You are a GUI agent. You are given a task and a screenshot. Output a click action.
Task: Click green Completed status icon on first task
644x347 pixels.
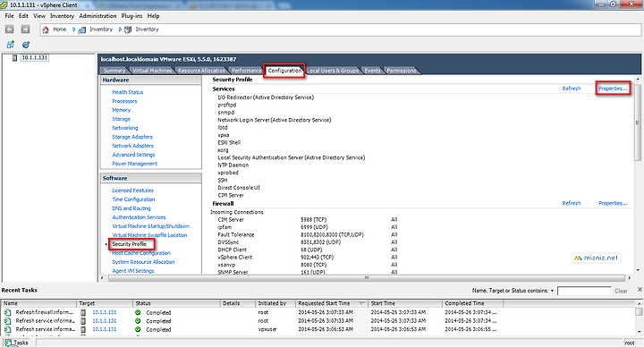pos(138,312)
